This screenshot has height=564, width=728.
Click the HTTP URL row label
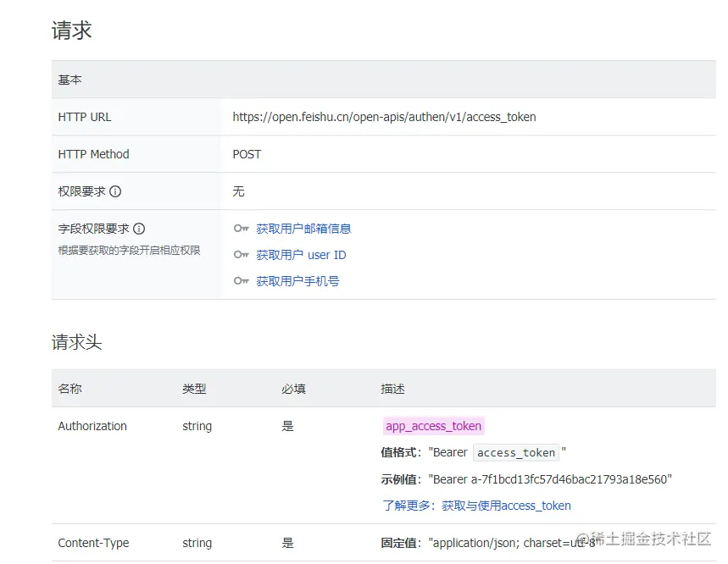85,117
